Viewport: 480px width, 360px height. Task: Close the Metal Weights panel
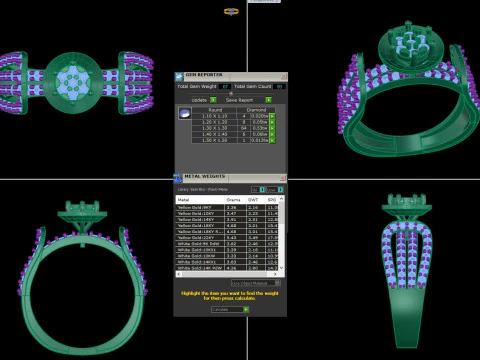pos(283,178)
